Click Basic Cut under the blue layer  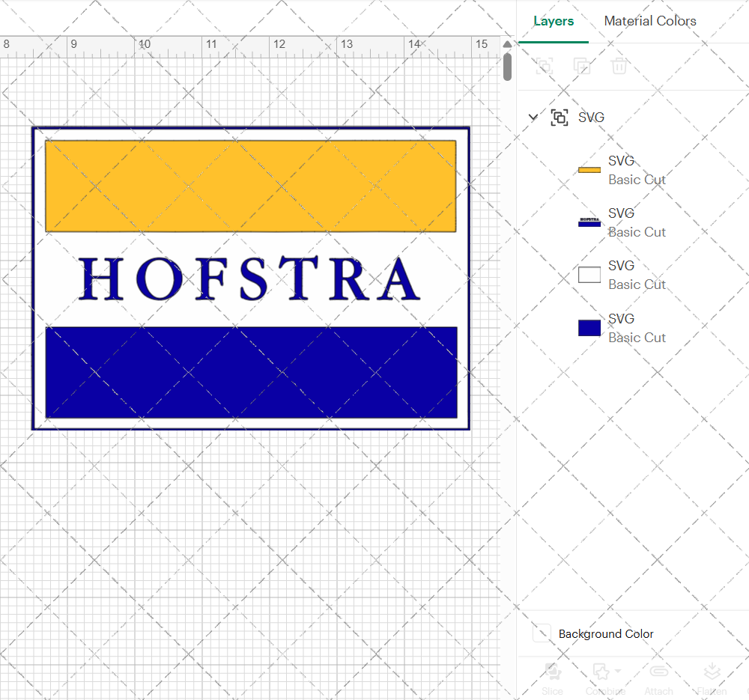click(x=637, y=338)
